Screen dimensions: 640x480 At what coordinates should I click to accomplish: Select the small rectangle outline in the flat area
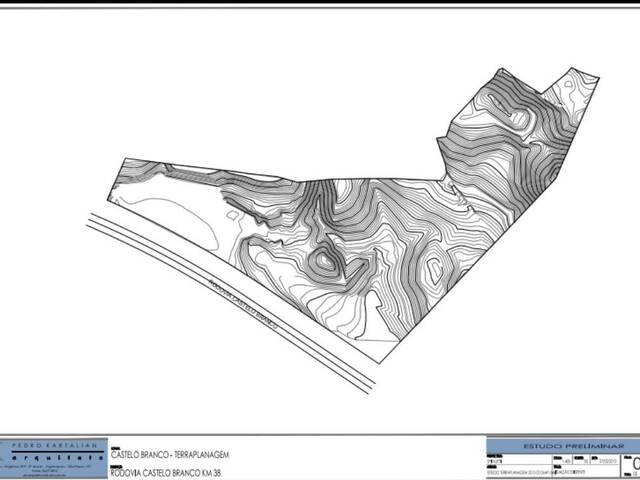click(x=232, y=212)
